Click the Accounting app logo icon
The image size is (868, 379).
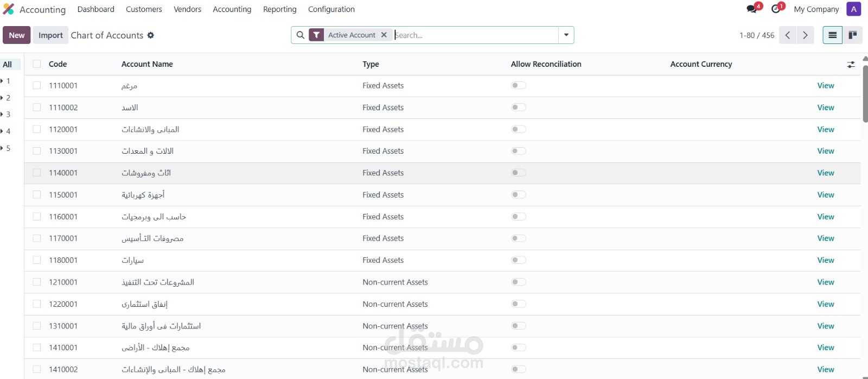(x=8, y=9)
